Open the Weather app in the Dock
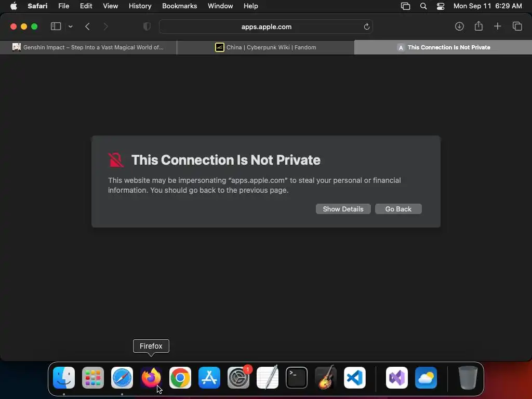 (426, 378)
